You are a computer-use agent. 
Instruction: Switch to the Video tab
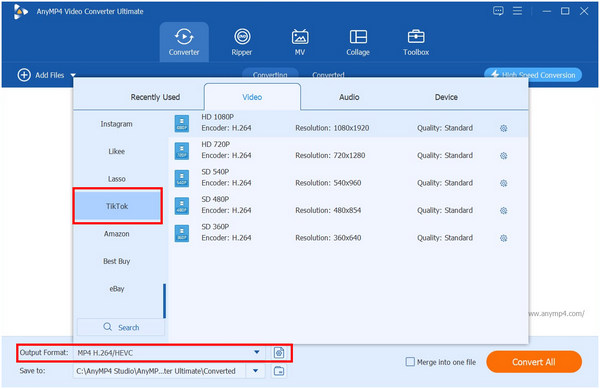[252, 97]
